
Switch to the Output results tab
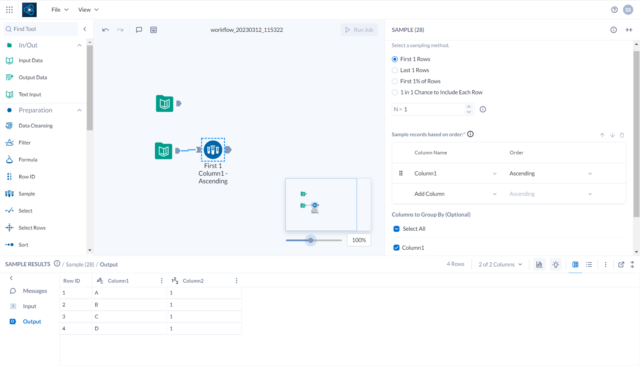click(26, 322)
